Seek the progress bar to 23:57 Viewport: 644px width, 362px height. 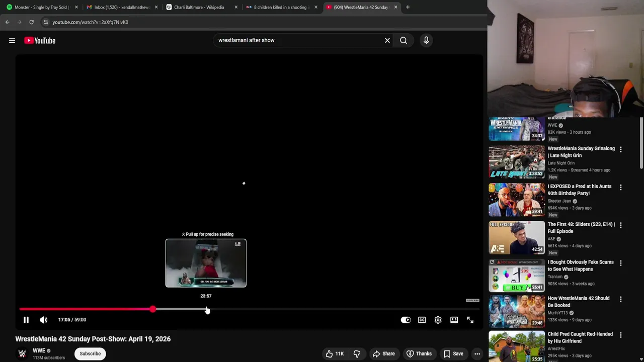[x=206, y=309]
